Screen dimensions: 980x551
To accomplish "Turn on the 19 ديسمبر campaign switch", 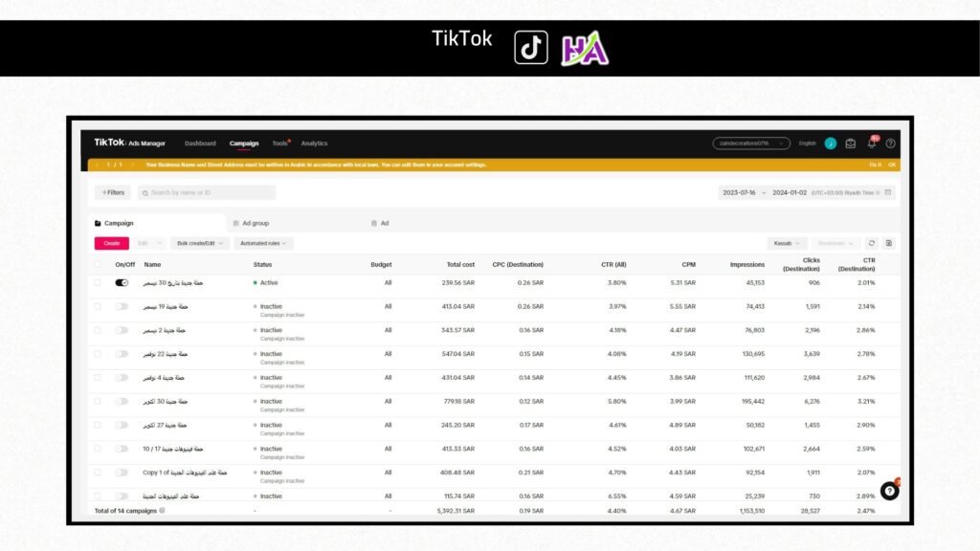I will tap(122, 307).
